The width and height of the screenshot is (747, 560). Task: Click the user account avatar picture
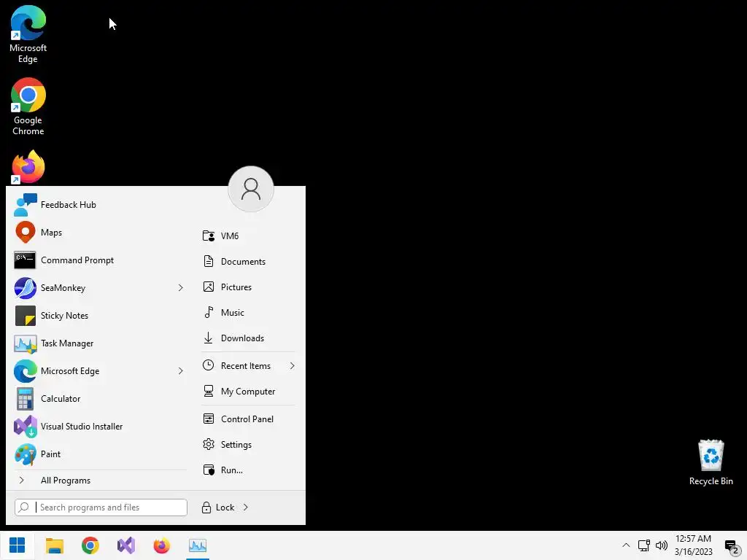(251, 189)
